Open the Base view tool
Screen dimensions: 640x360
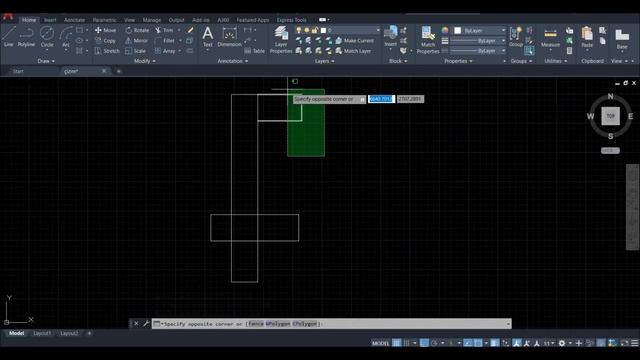click(x=622, y=38)
